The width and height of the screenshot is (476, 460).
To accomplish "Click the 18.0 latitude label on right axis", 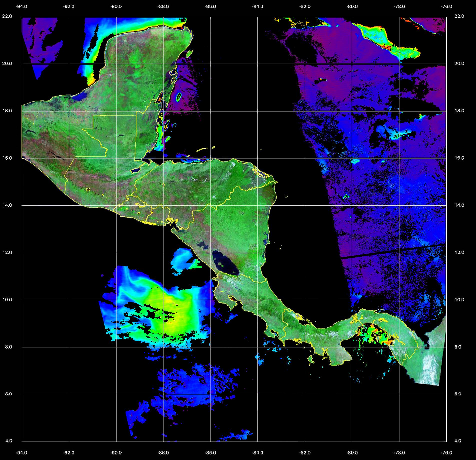I will pos(459,111).
